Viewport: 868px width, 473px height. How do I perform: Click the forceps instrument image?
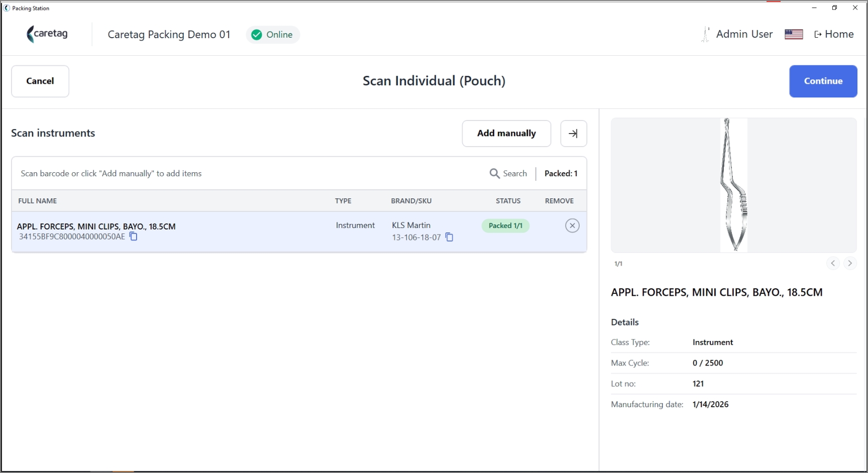(734, 185)
